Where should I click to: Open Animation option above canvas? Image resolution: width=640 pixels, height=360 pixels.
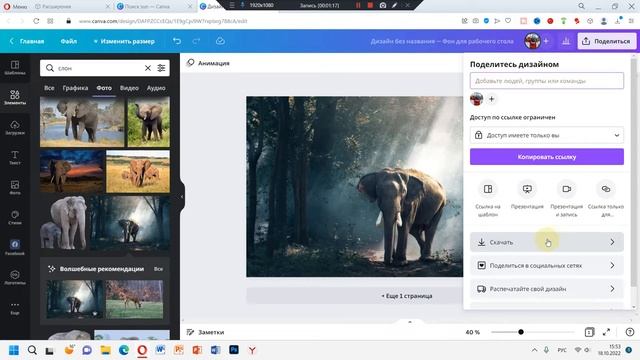(x=208, y=63)
